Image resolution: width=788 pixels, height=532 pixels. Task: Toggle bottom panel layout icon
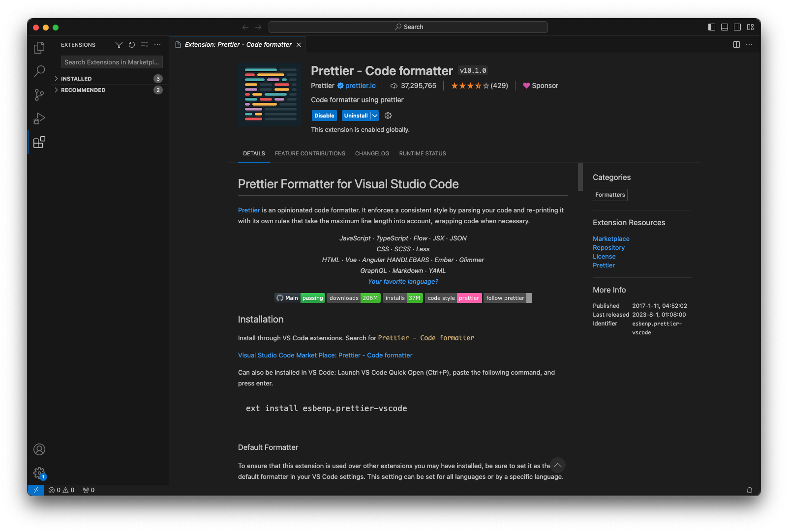(x=725, y=27)
